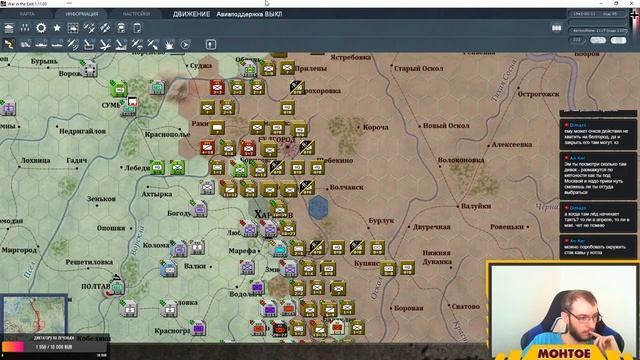Select the air recon mode icon
The image size is (640, 360).
(x=73, y=44)
